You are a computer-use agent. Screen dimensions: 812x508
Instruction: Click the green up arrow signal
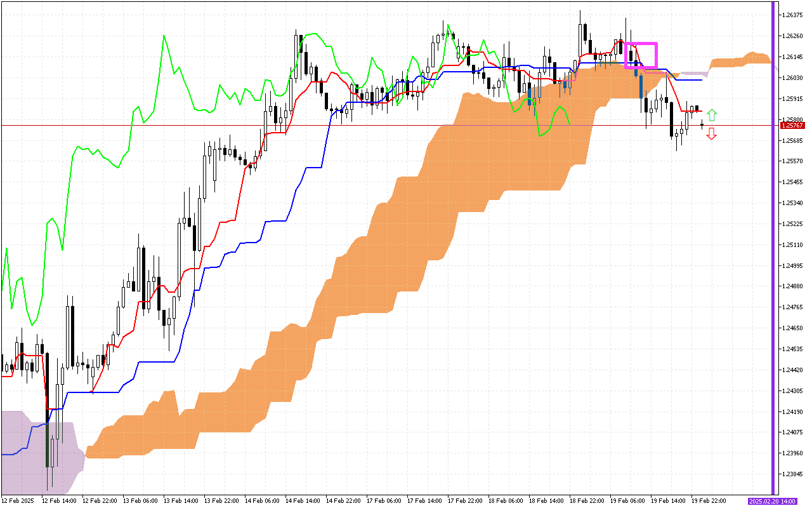(712, 115)
